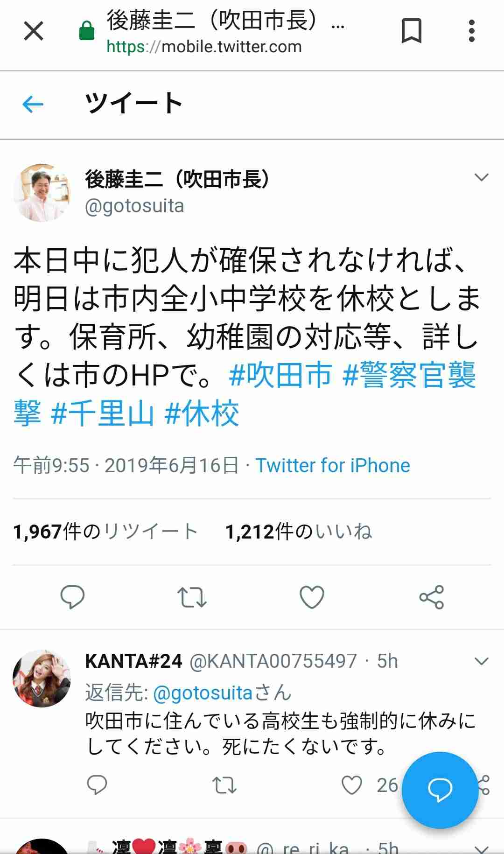Image resolution: width=504 pixels, height=854 pixels.
Task: Expand options chevron on KANTA#24's reply
Action: [481, 661]
